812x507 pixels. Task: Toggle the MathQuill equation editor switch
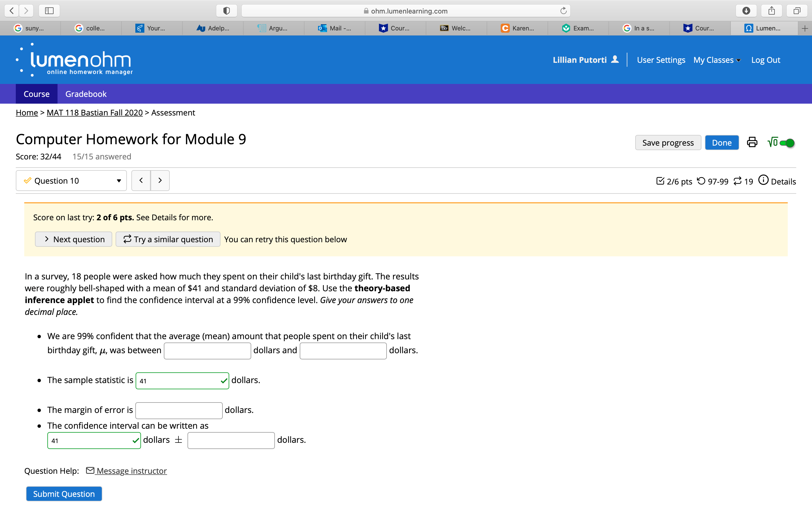click(787, 143)
